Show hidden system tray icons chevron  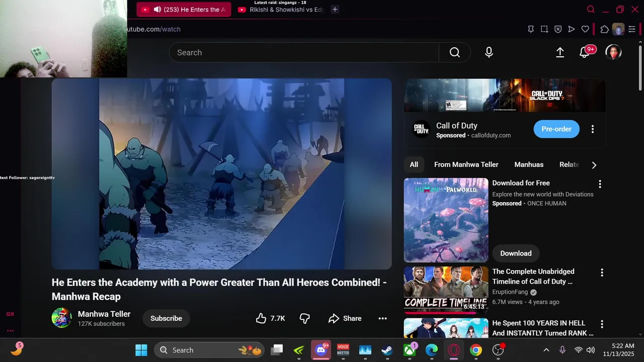(546, 350)
